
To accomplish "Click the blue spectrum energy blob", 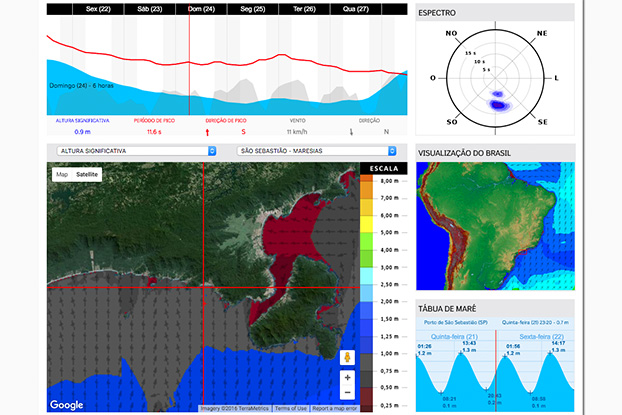I will point(499,105).
